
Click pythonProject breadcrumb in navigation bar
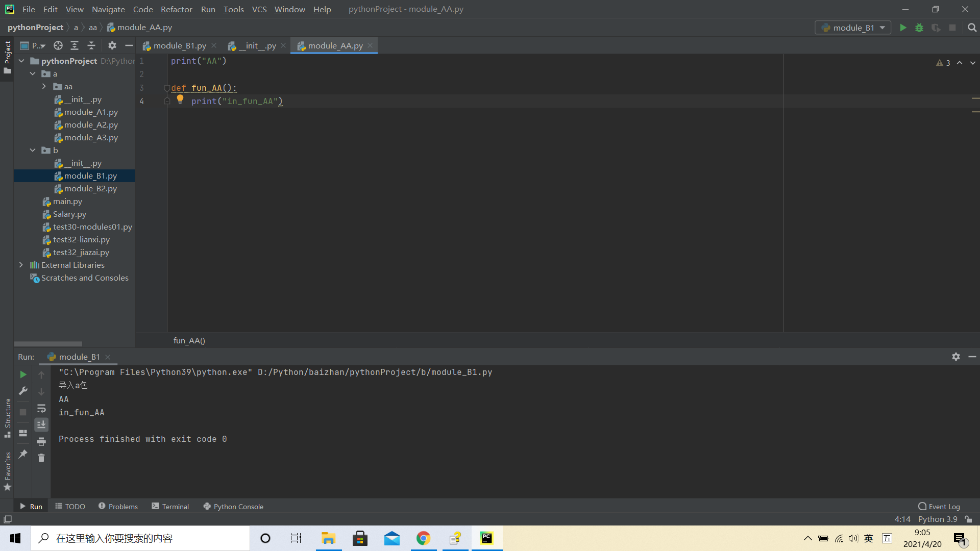[35, 28]
